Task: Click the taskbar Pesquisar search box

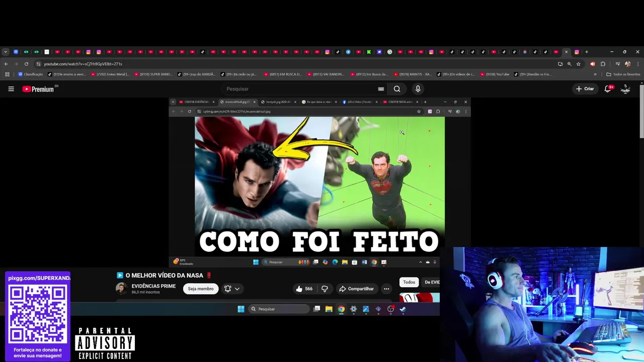Action: 279,309
